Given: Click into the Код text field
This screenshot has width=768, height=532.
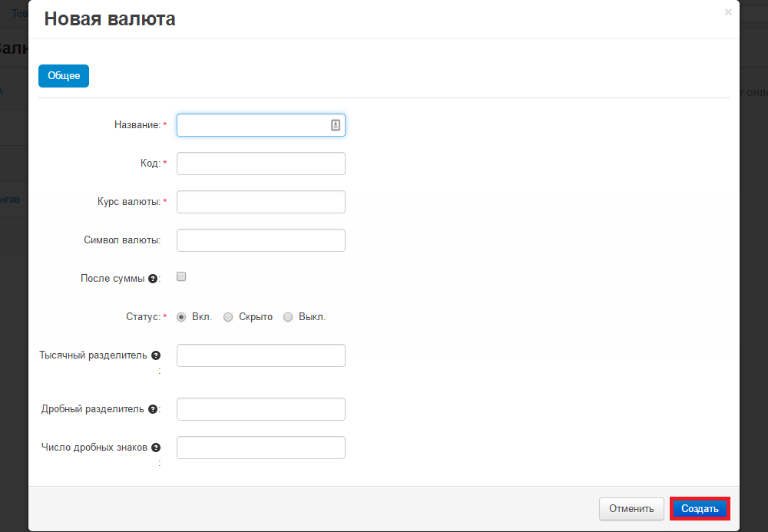Looking at the screenshot, I should (260, 164).
